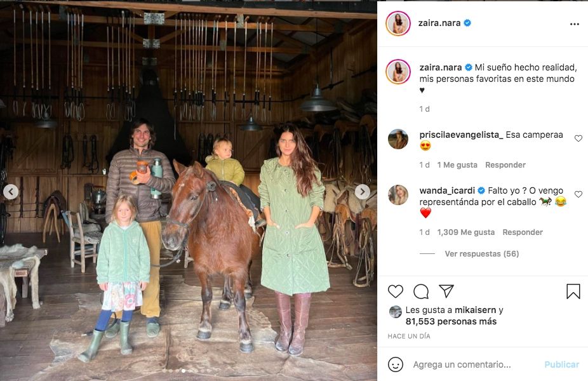Open wanda_icardi's profile picture
Viewport: 588px width, 381px height.
pyautogui.click(x=398, y=195)
